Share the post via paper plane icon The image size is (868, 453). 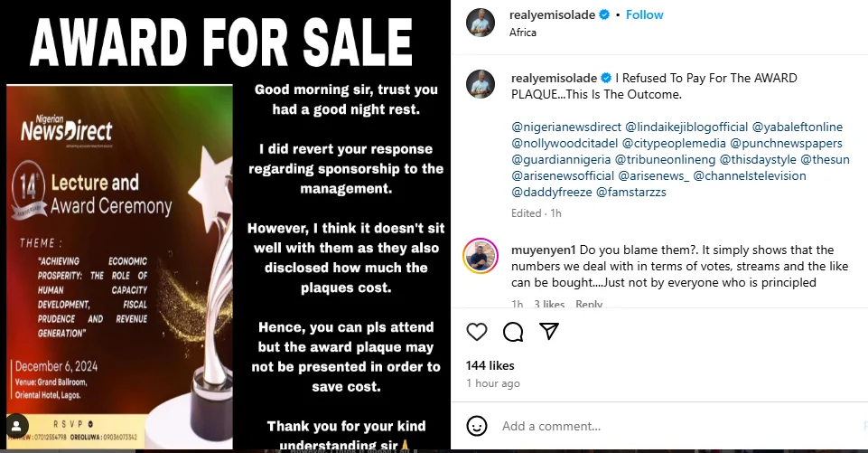(548, 333)
